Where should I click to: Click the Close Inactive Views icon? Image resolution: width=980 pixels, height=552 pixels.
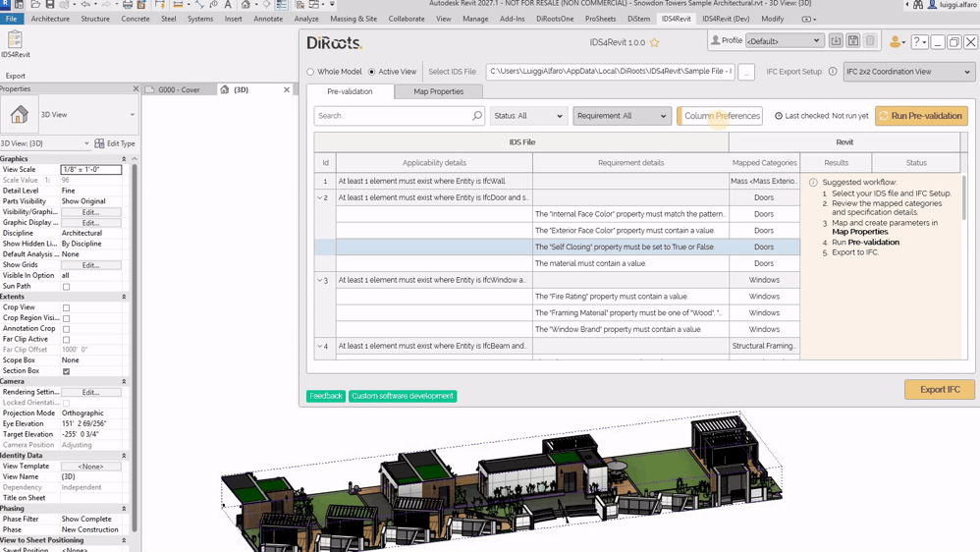coord(300,4)
